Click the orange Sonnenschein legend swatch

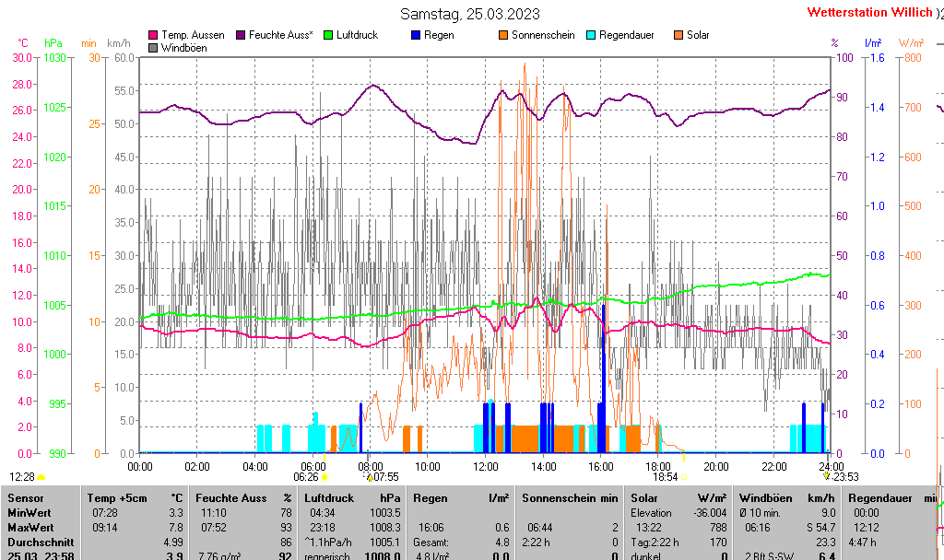pyautogui.click(x=503, y=36)
